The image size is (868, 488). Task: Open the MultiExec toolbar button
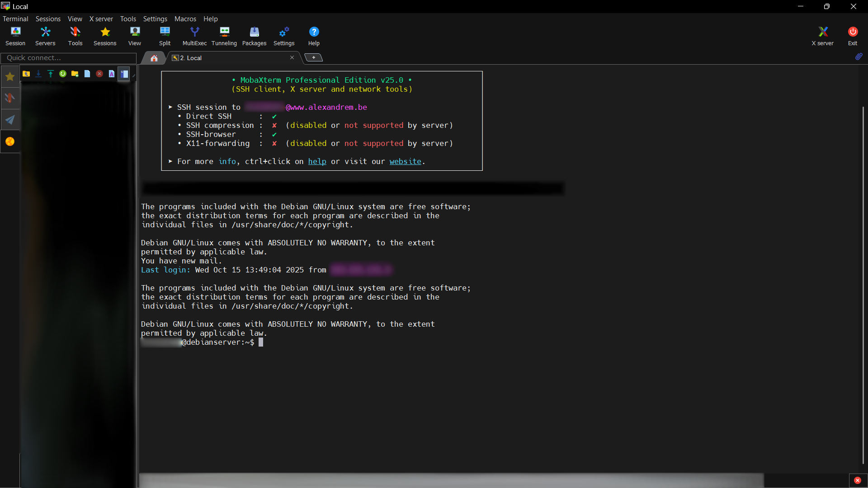(194, 36)
